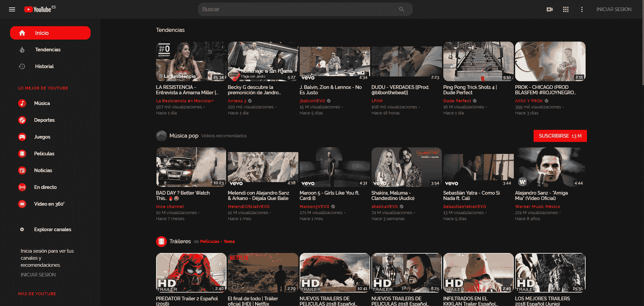This screenshot has width=644, height=306.
Task: Open the Nice channel link
Action: coord(170,207)
